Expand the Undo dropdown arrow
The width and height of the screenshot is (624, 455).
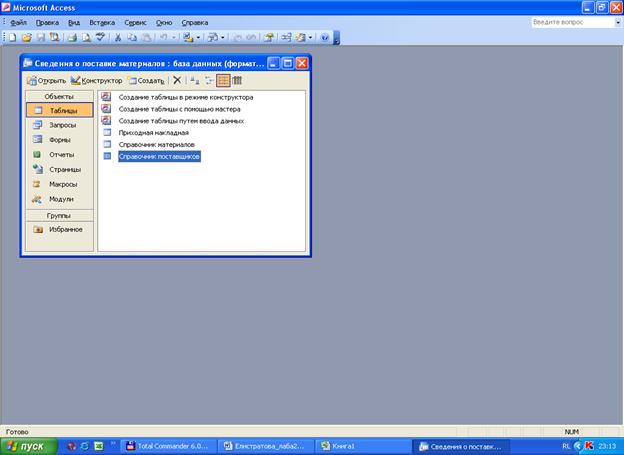174,37
